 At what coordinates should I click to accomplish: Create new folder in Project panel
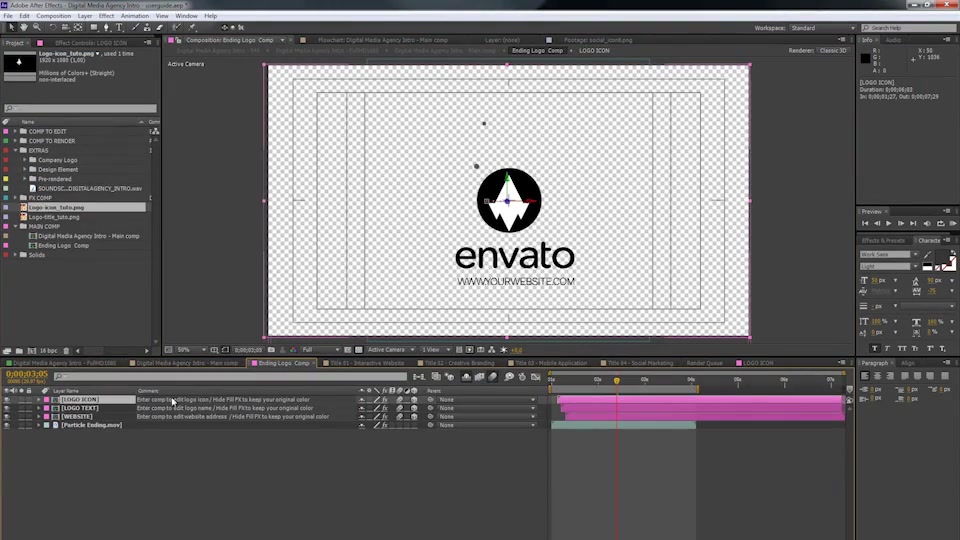(20, 351)
